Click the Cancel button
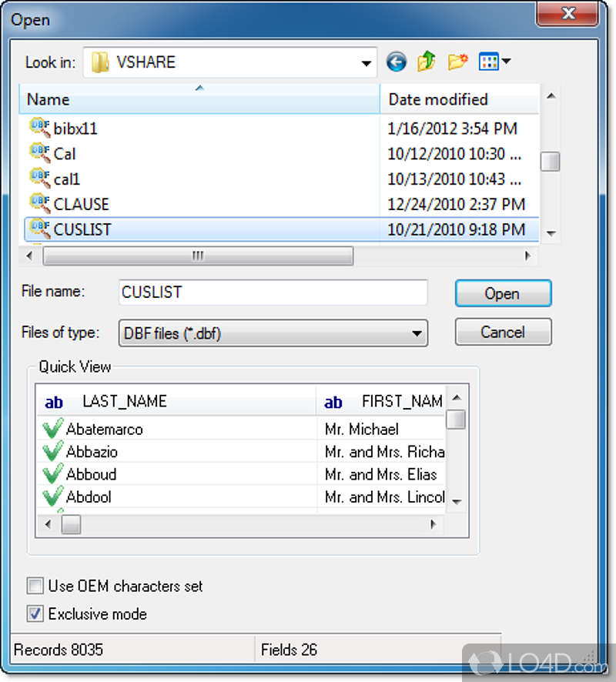This screenshot has height=682, width=616. 504,332
